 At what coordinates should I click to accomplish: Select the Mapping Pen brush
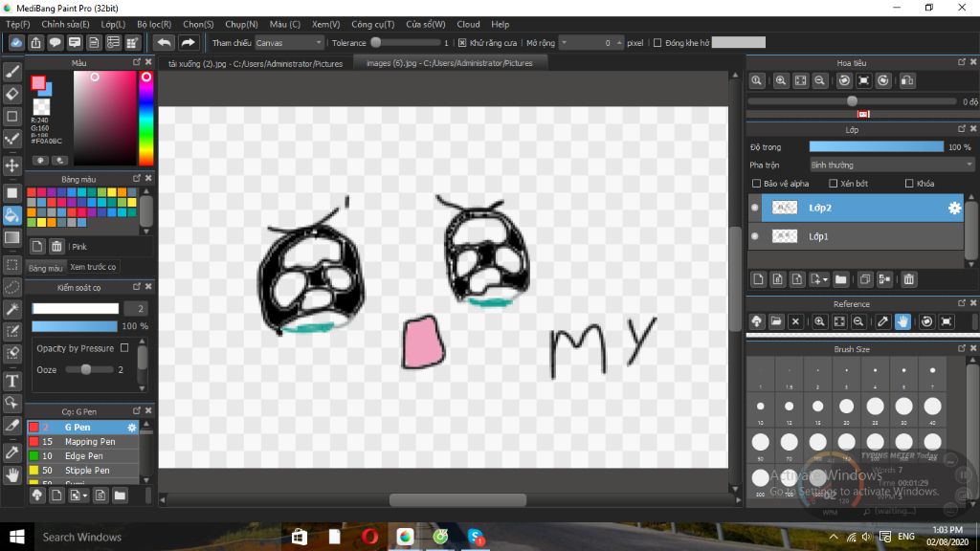coord(82,442)
